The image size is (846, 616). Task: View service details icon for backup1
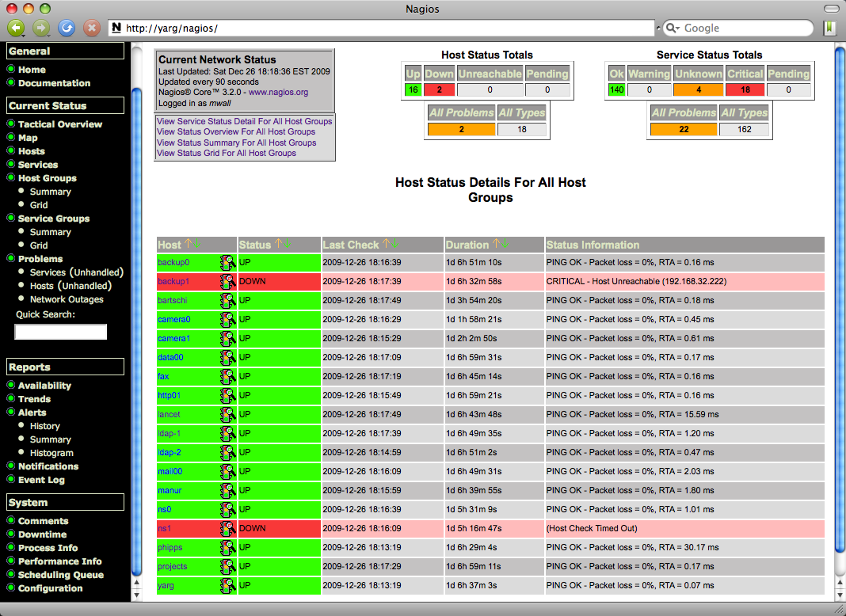pos(228,281)
